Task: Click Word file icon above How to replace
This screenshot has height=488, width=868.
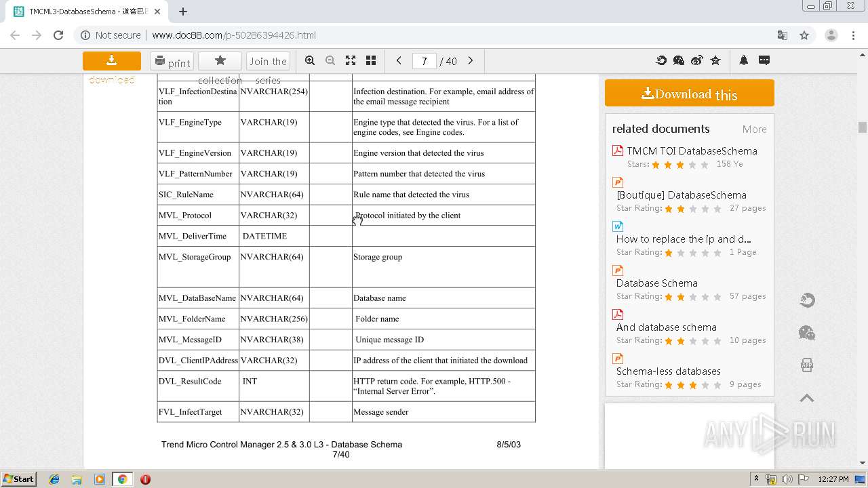Action: [618, 226]
